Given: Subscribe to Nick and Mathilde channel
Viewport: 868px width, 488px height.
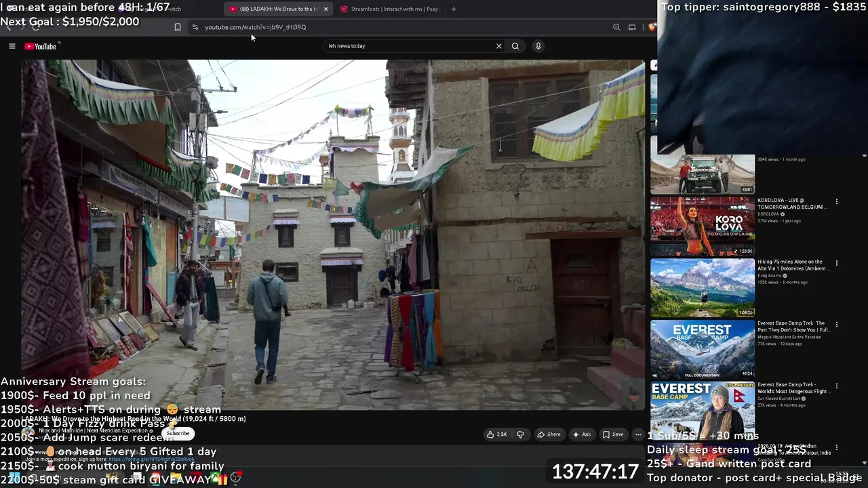Looking at the screenshot, I should (x=178, y=434).
